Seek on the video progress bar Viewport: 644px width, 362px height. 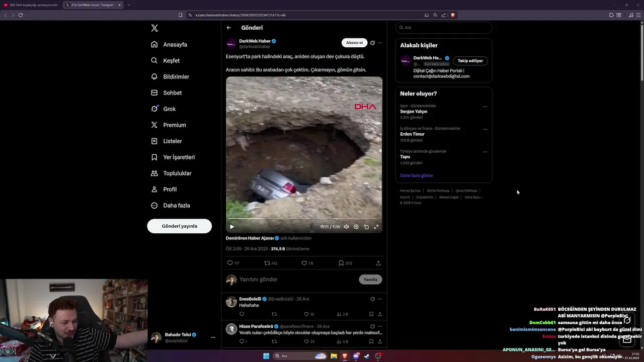click(x=304, y=219)
